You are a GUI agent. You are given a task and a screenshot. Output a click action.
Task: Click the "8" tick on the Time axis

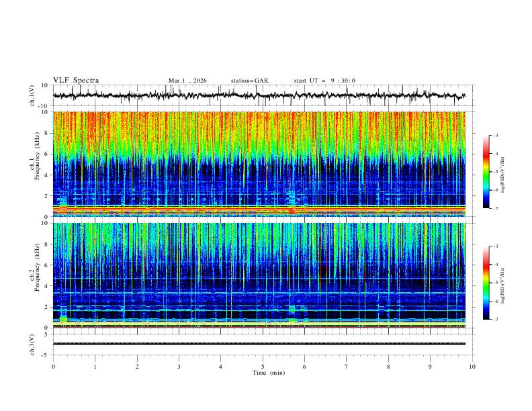(388, 367)
